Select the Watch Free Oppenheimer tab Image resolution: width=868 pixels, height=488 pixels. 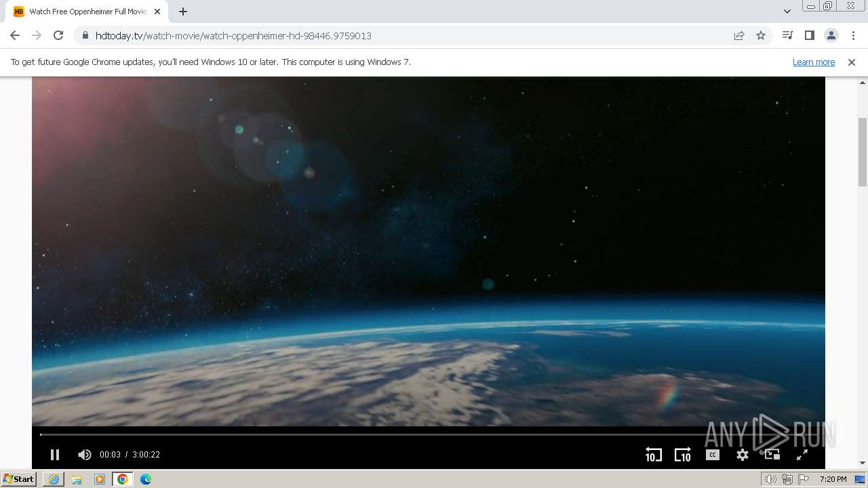(87, 12)
